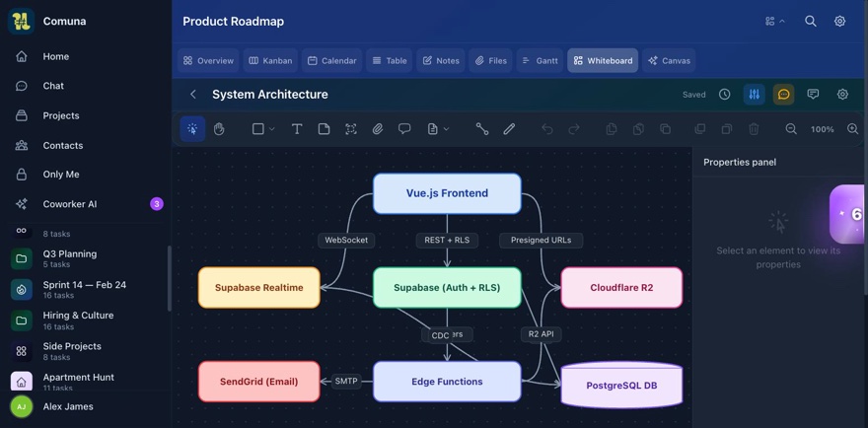Viewport: 868px width, 428px height.
Task: Select the Supabase Realtime node
Action: 259,288
